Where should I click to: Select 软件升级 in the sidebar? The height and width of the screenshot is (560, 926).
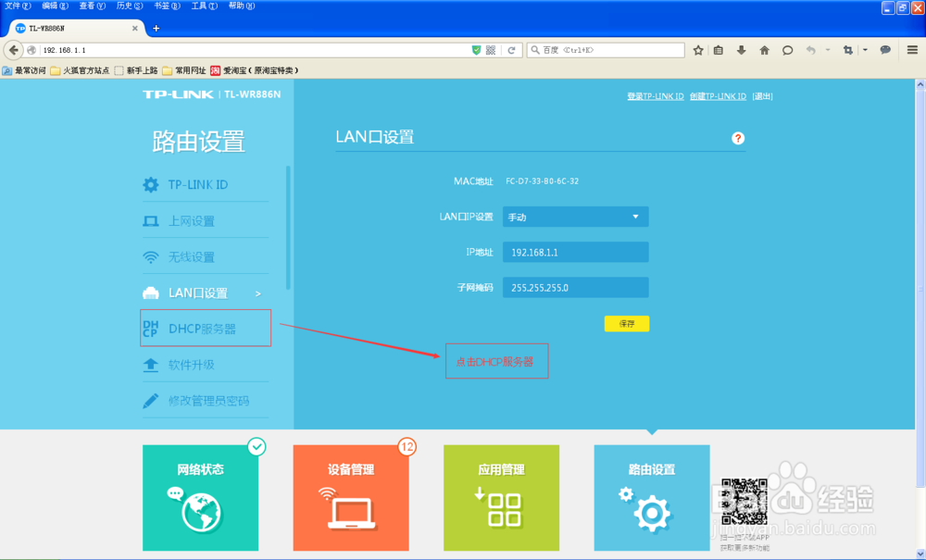[x=206, y=366]
